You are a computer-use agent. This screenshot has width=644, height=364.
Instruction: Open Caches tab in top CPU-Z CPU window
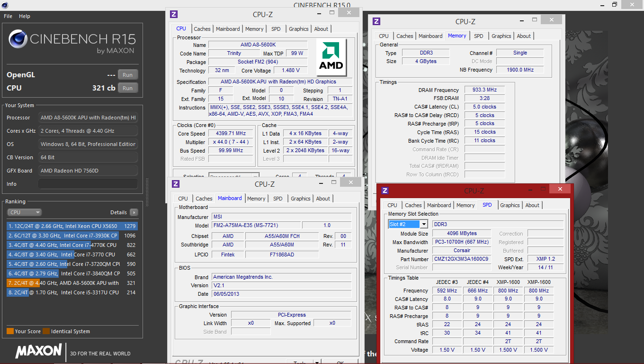click(x=202, y=29)
